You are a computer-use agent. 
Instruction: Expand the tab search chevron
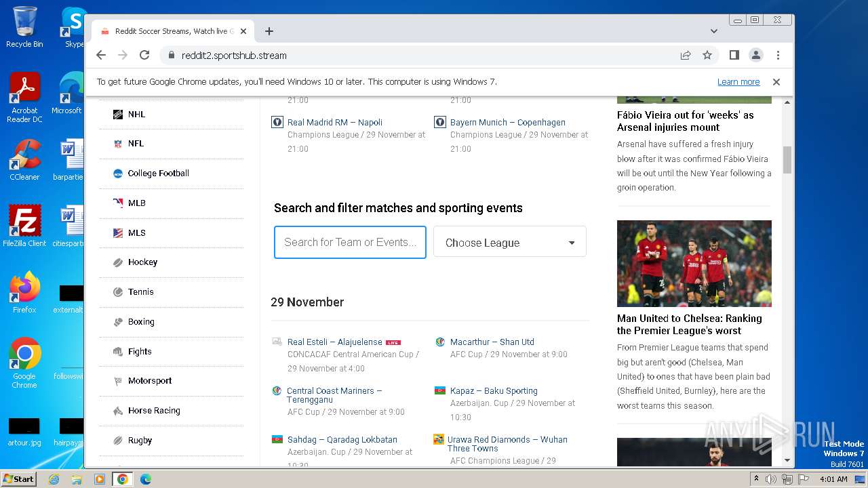[714, 31]
